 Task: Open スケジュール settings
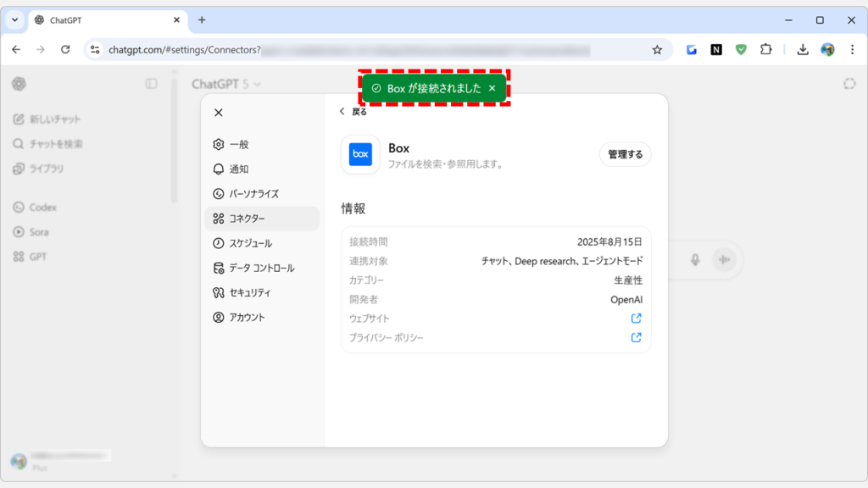[262, 243]
